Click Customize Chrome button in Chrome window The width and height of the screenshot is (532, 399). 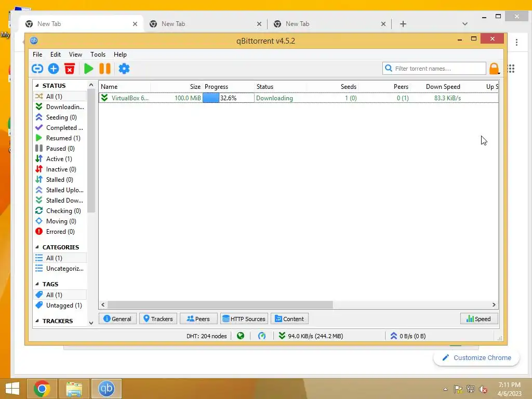point(476,357)
